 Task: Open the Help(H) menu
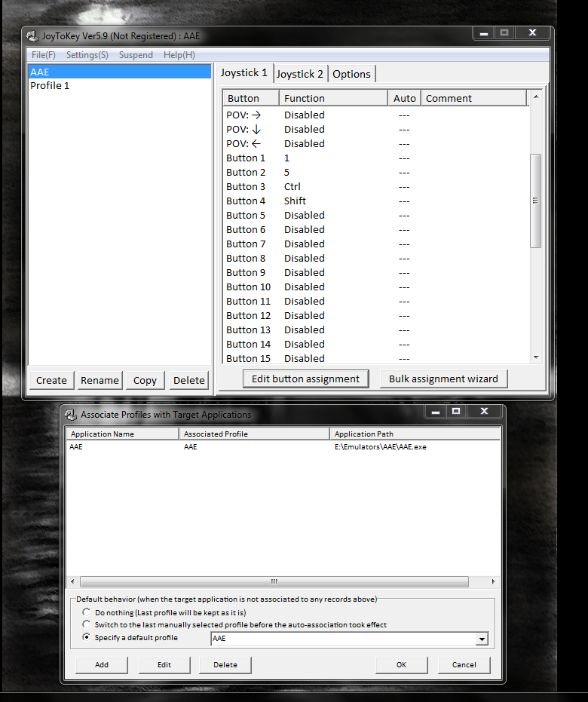pos(179,54)
